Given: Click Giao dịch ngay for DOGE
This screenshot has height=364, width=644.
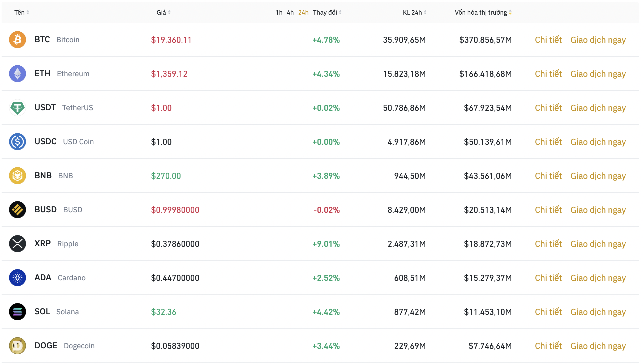Looking at the screenshot, I should coord(598,346).
